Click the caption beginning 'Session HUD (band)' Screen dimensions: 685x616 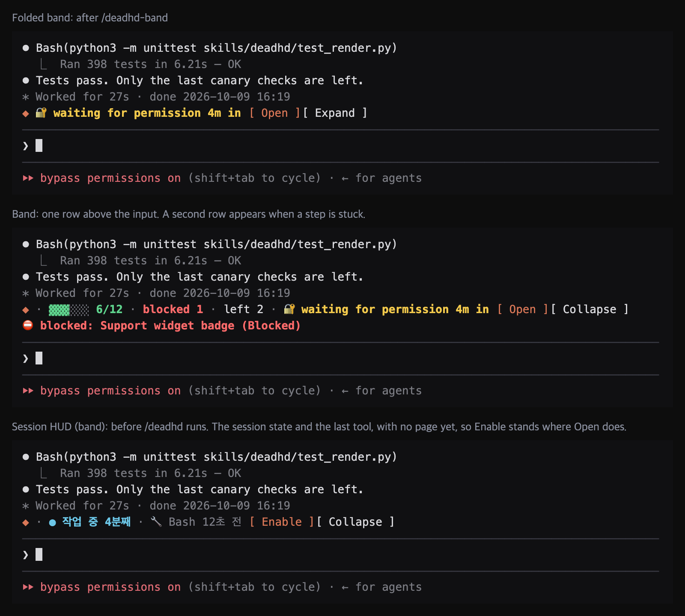(319, 426)
